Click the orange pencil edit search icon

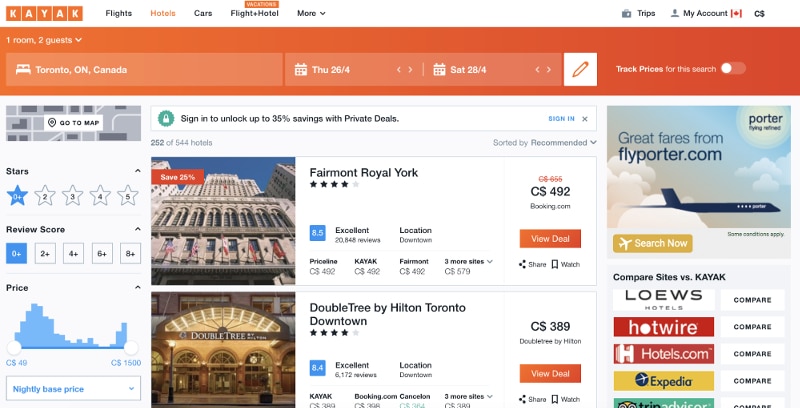[x=580, y=69]
